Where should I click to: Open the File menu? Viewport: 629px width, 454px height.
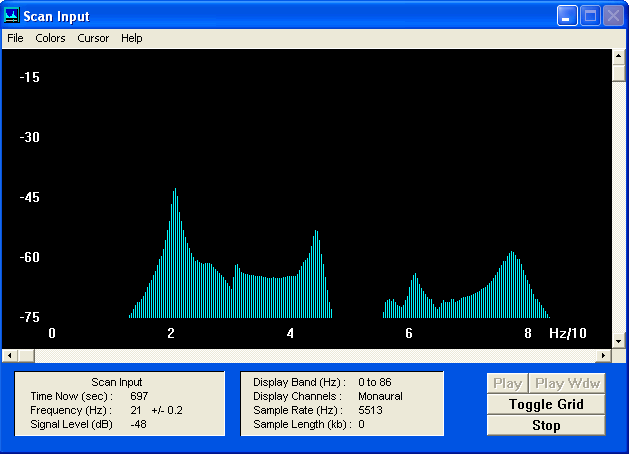coord(15,38)
